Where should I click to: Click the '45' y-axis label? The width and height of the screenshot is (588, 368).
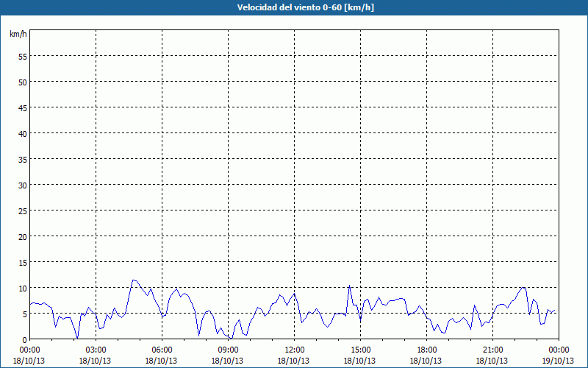tap(23, 107)
